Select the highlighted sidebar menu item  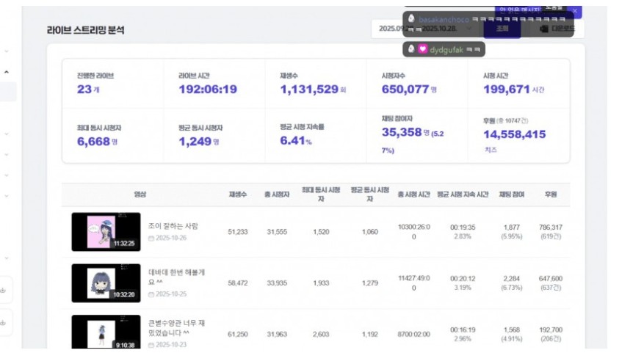[8, 92]
